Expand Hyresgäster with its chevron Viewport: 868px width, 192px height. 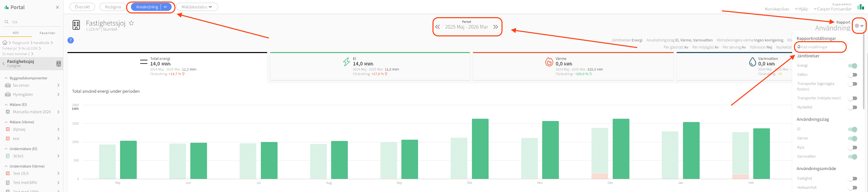coord(58,95)
